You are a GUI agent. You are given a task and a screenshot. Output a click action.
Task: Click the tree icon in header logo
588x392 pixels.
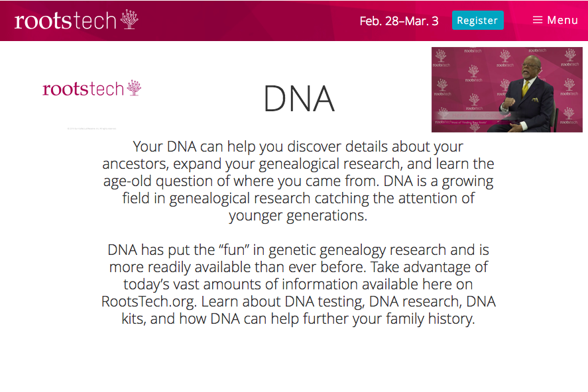tap(129, 19)
